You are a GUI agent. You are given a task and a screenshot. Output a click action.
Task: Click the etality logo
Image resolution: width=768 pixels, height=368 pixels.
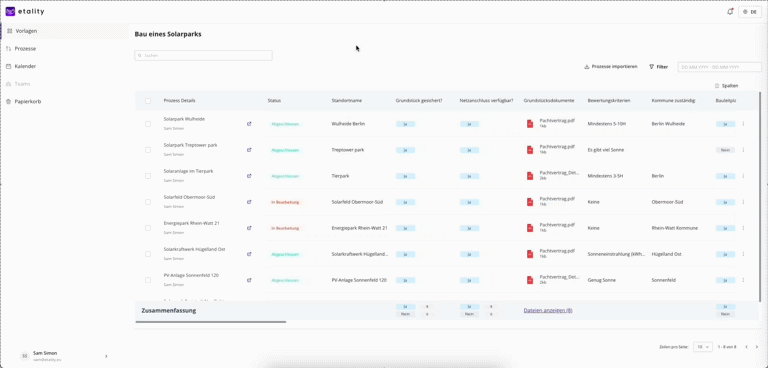pyautogui.click(x=25, y=12)
